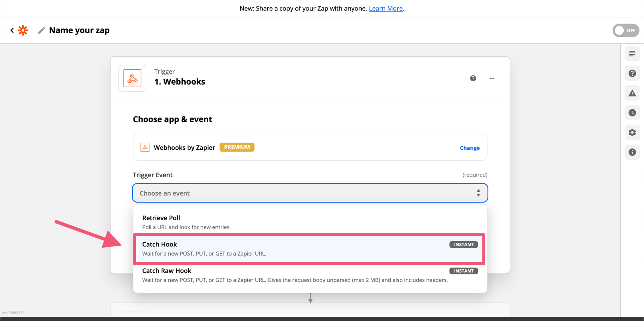
Task: Click the up-down arrows on event dropdown
Action: 478,193
